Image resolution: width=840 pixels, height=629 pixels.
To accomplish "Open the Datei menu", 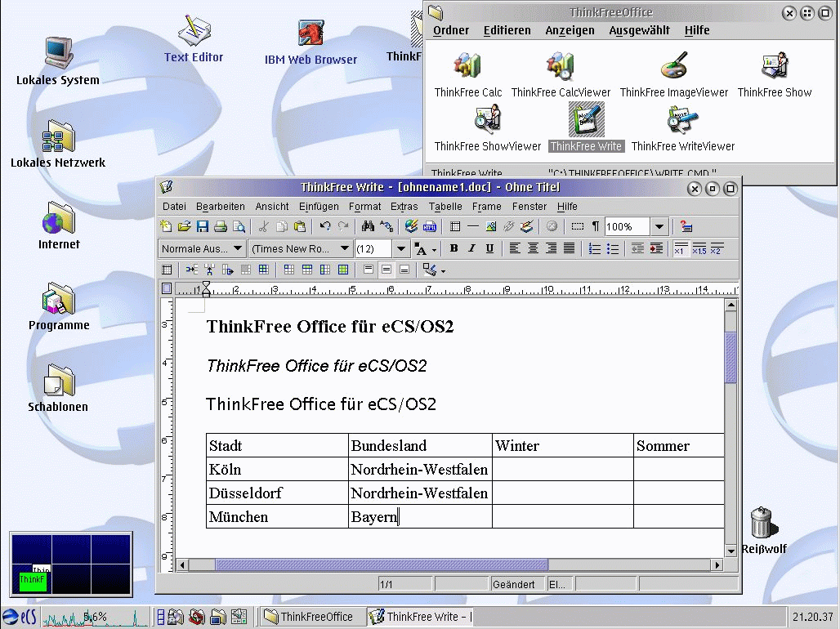I will (174, 207).
